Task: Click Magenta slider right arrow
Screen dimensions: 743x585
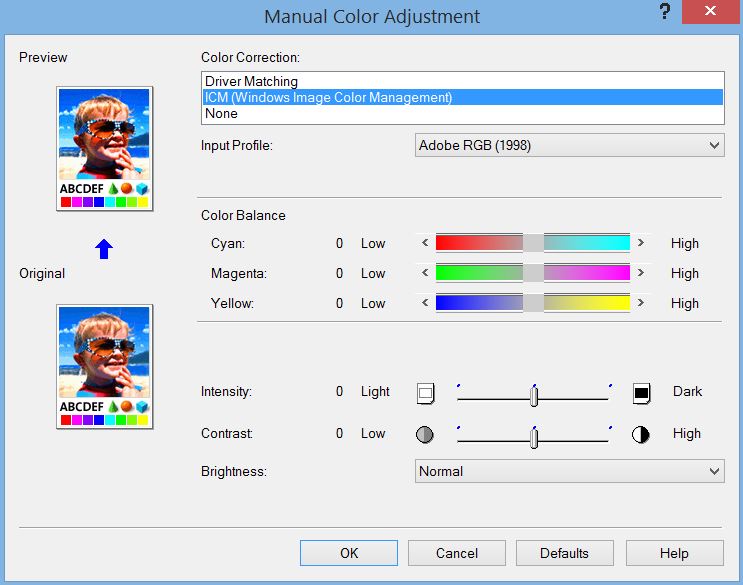Action: pos(641,273)
